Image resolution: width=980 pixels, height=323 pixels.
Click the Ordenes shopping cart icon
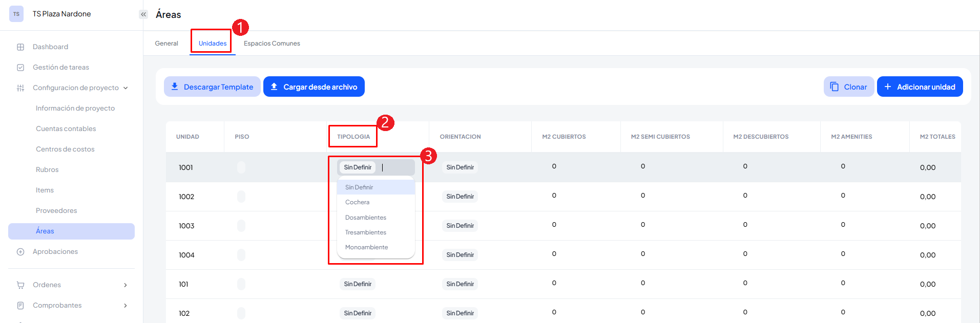pyautogui.click(x=20, y=285)
